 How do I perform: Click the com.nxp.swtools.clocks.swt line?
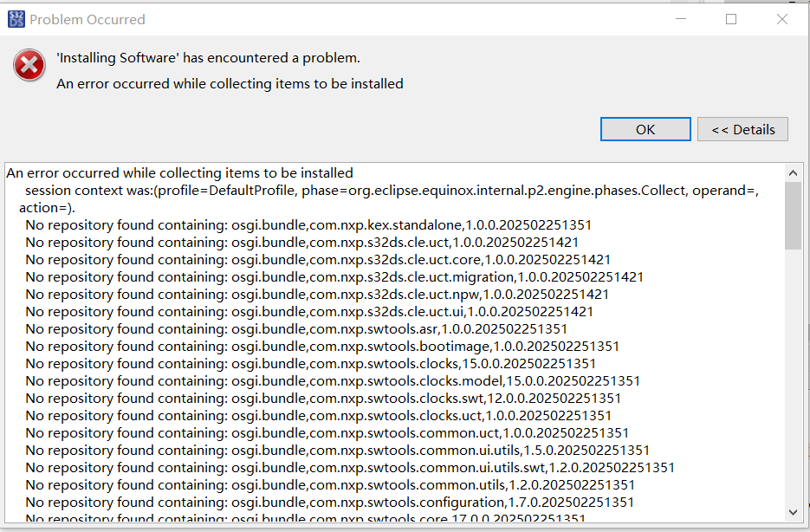click(x=323, y=399)
